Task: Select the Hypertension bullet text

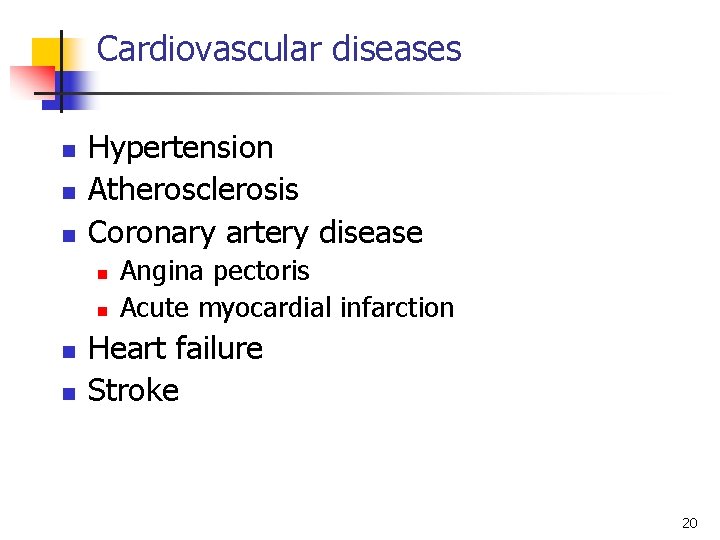Action: click(180, 148)
